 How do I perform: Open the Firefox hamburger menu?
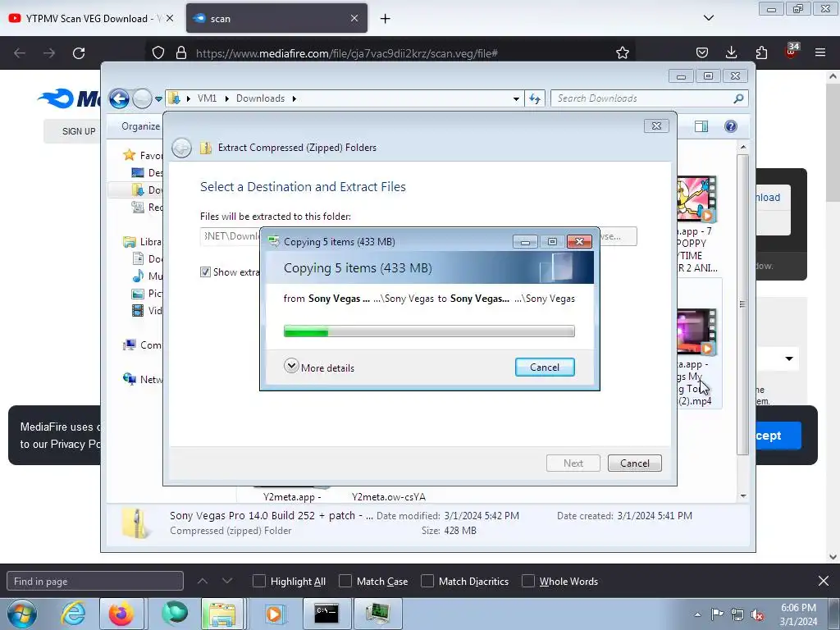[x=820, y=52]
